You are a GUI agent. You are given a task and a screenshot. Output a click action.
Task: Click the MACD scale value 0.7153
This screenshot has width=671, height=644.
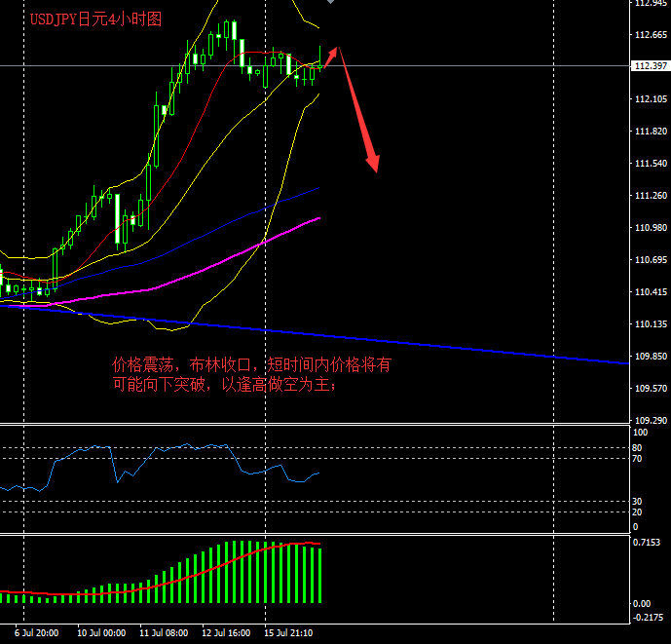coord(647,543)
